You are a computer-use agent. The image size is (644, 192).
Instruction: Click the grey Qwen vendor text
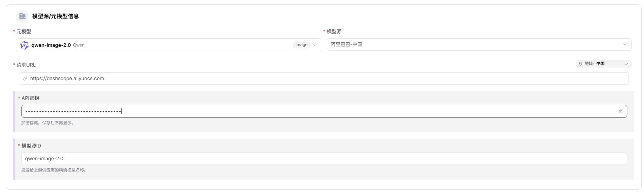pos(79,45)
